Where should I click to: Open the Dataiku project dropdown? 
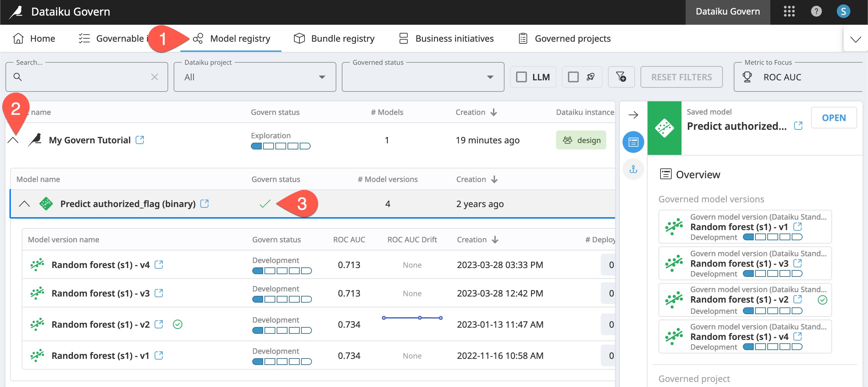pyautogui.click(x=255, y=77)
